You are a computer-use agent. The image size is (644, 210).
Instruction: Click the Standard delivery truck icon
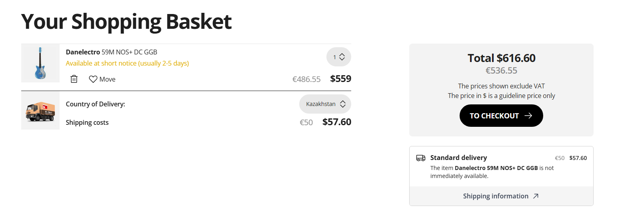[421, 158]
